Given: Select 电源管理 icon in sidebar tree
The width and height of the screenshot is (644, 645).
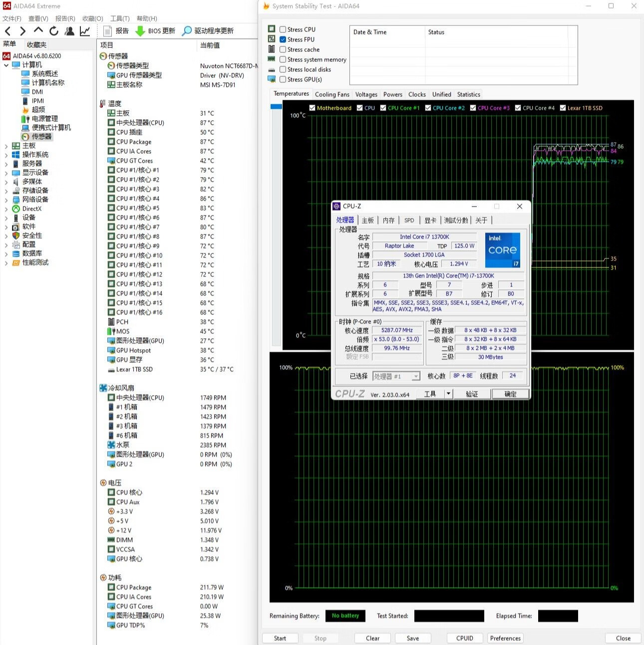Looking at the screenshot, I should (x=25, y=118).
